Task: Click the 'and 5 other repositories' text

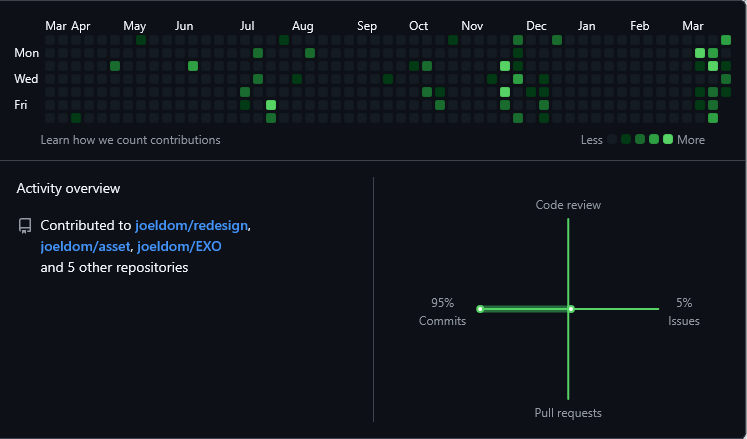Action: point(114,268)
